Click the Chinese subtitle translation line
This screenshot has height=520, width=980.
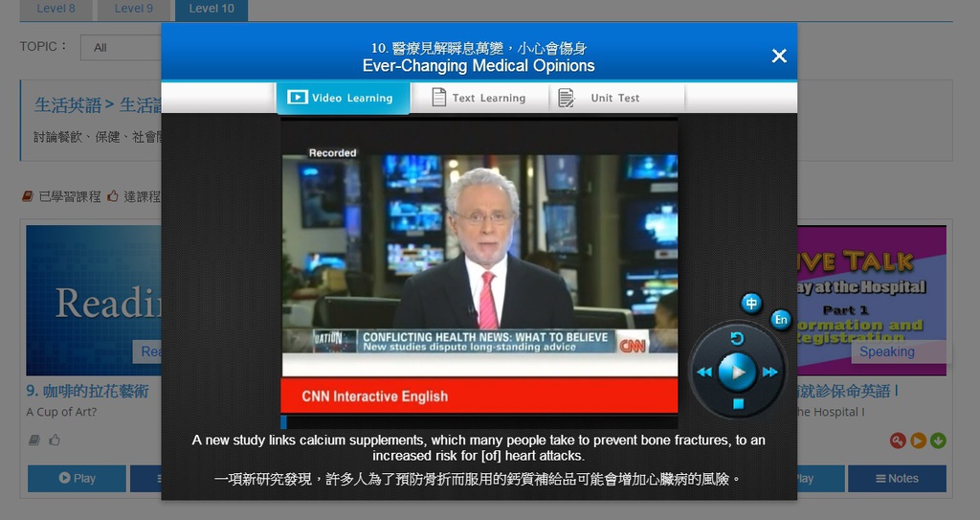coord(479,480)
